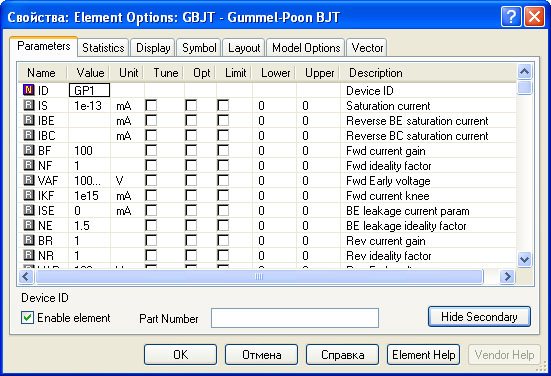Click the R icon beside BR

[28, 240]
